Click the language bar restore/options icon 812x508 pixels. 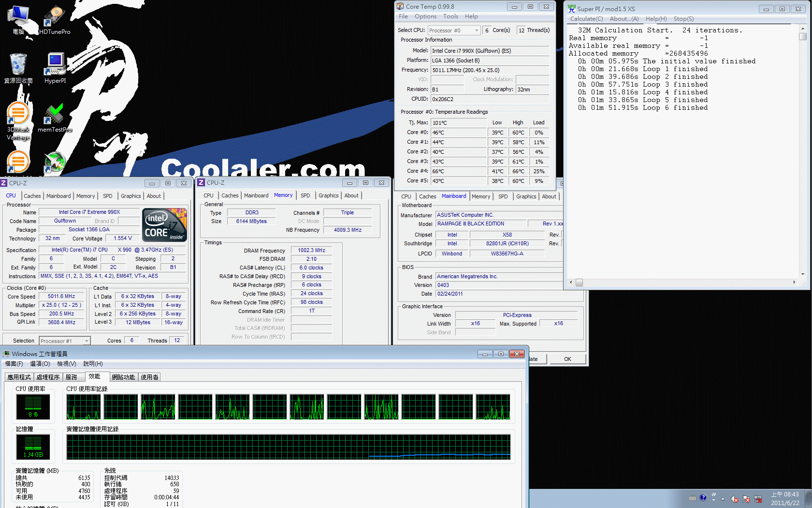(713, 494)
